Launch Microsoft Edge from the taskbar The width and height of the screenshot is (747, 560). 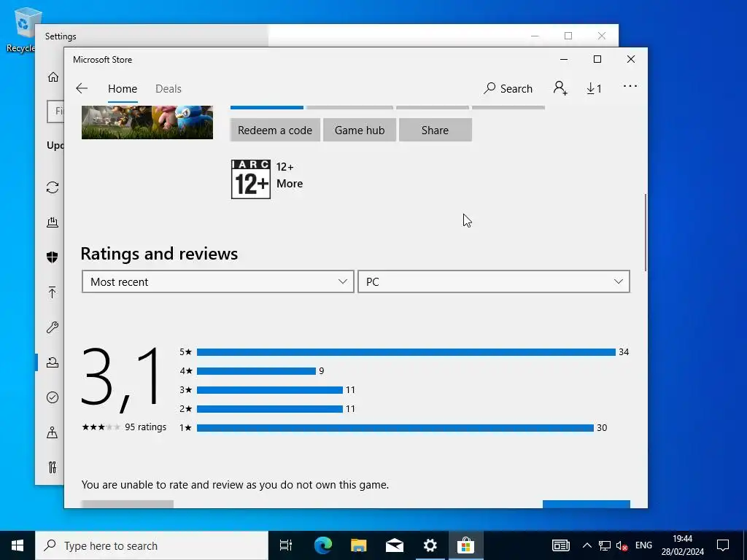click(323, 545)
